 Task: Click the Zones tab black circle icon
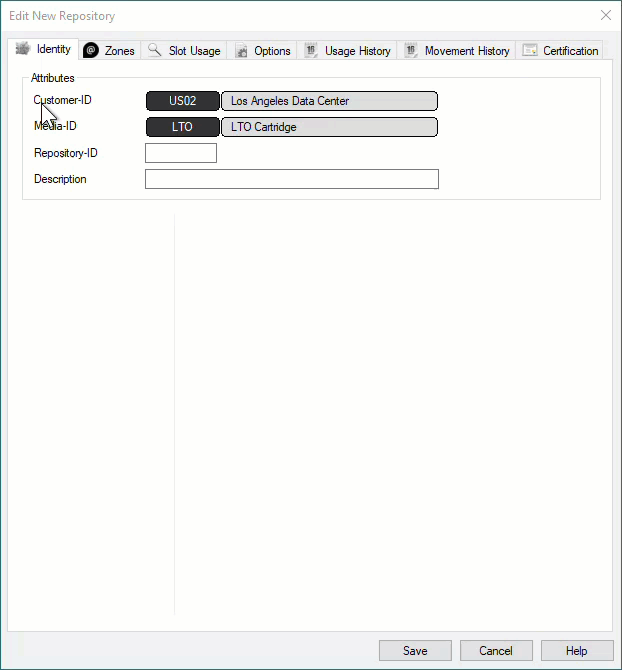pyautogui.click(x=91, y=50)
